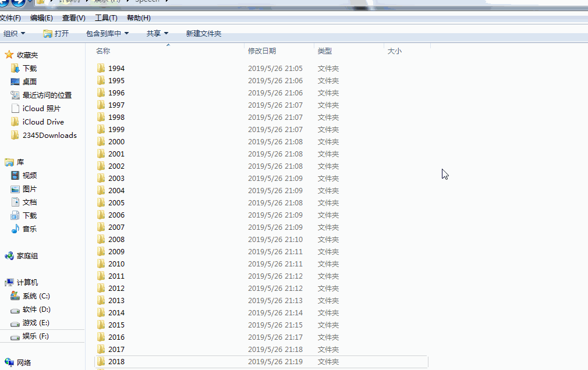Screen dimensions: 588x370
Task: Open the 编辑(E) menu
Action: [41, 18]
